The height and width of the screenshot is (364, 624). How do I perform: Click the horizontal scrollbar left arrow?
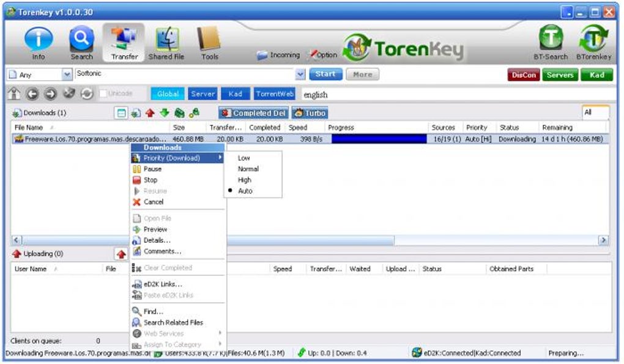click(17, 240)
